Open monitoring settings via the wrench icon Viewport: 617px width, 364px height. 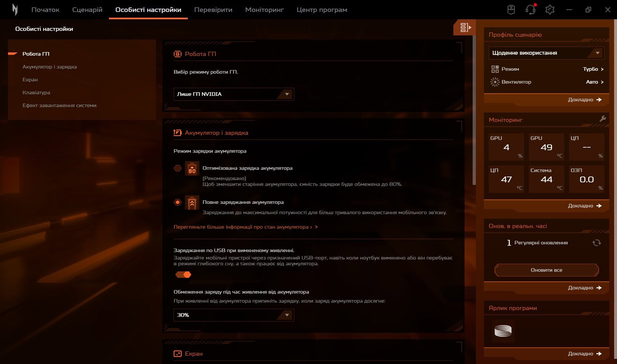pos(603,119)
